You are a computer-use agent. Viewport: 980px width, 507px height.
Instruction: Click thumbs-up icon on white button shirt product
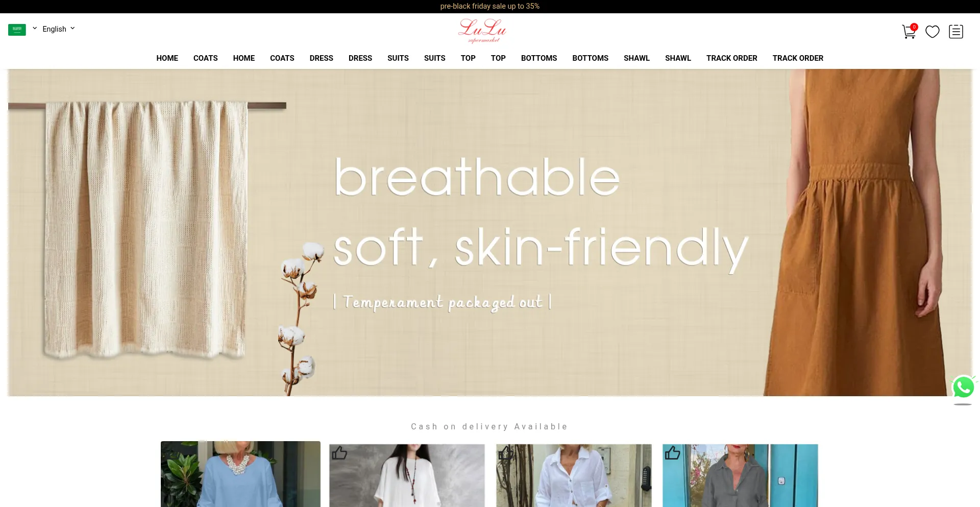(x=506, y=452)
